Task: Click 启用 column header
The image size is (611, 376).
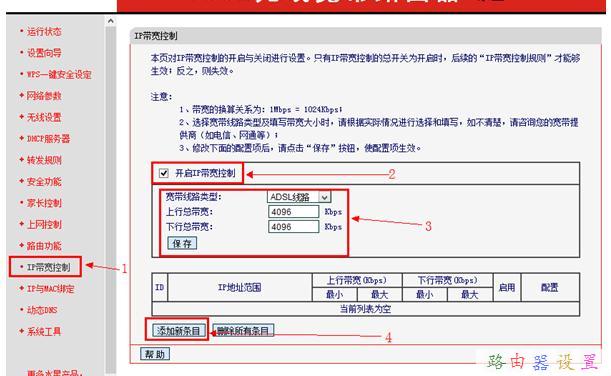Action: (507, 288)
